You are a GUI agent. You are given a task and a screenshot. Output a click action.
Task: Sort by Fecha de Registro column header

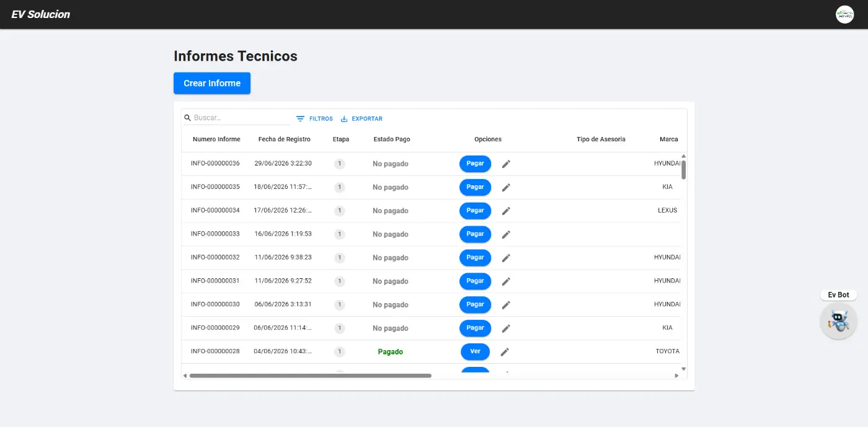tap(284, 139)
